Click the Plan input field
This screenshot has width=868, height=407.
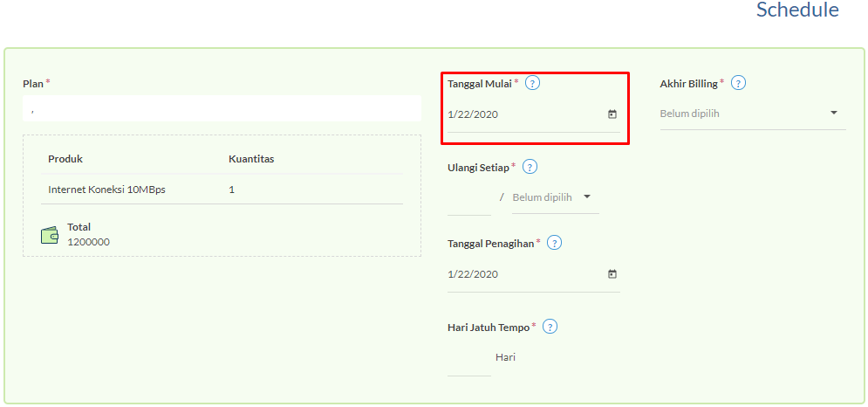pyautogui.click(x=222, y=108)
